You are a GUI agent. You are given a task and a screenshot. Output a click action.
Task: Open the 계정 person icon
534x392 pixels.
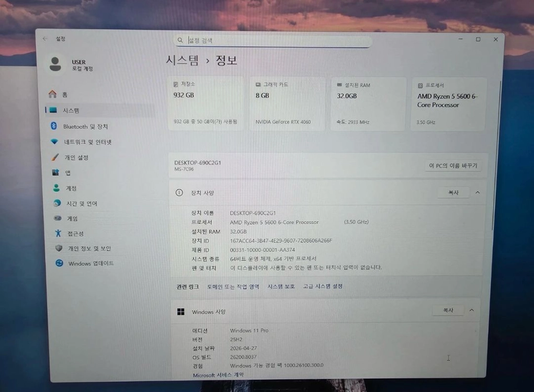[x=56, y=188]
